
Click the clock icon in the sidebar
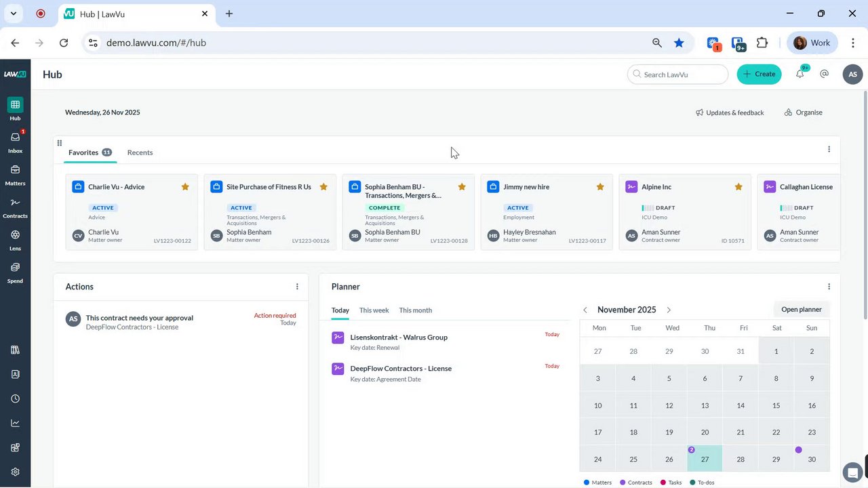15,399
